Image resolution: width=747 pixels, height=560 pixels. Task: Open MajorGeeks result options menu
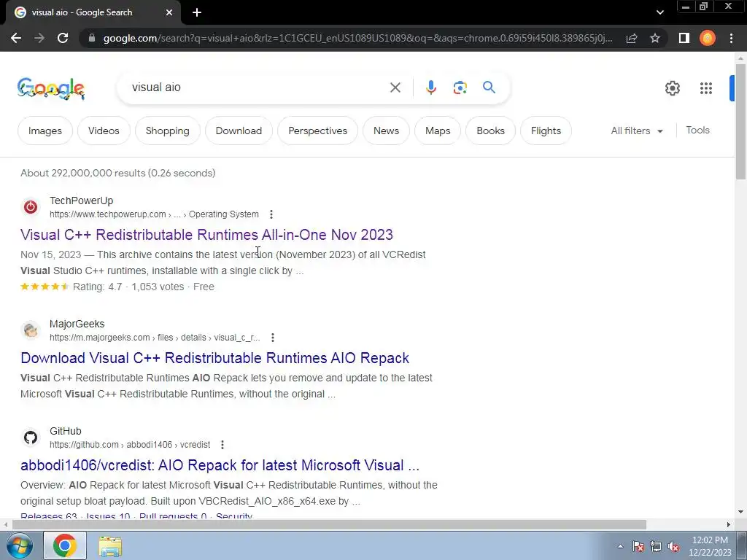click(x=273, y=338)
